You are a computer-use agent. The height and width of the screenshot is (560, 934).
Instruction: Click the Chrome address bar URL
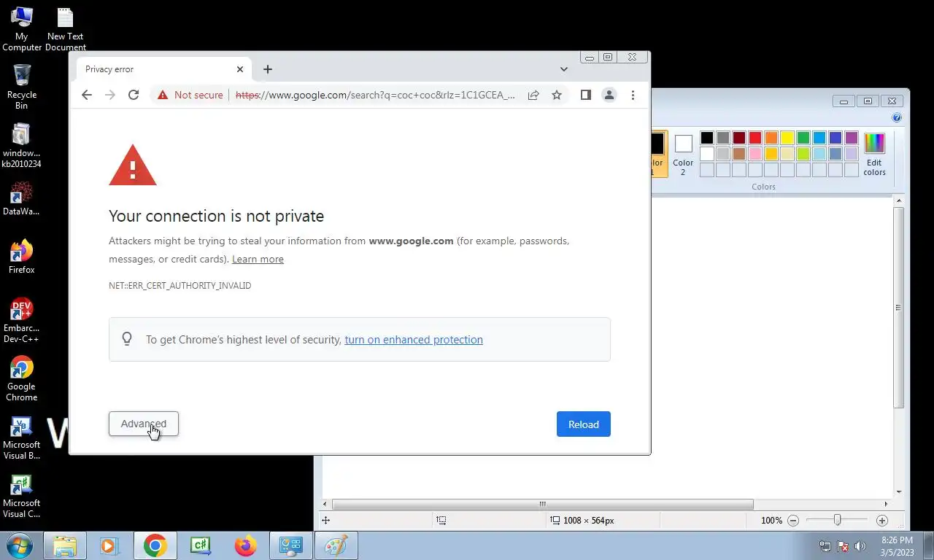point(375,95)
